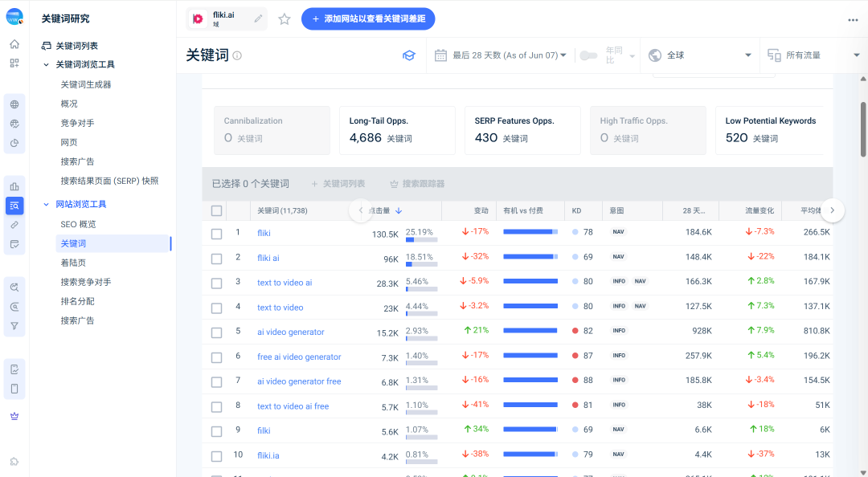
Task: Click the 关键词列表 list icon
Action: pyautogui.click(x=47, y=46)
